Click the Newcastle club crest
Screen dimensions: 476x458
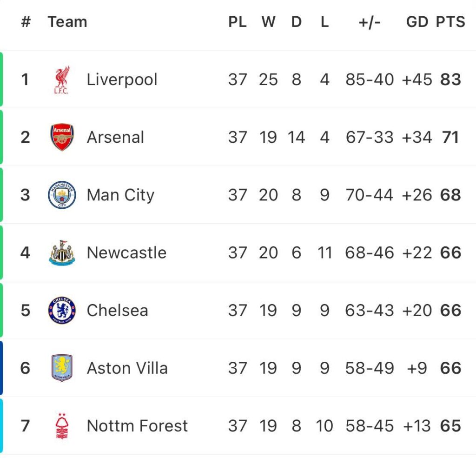(62, 252)
